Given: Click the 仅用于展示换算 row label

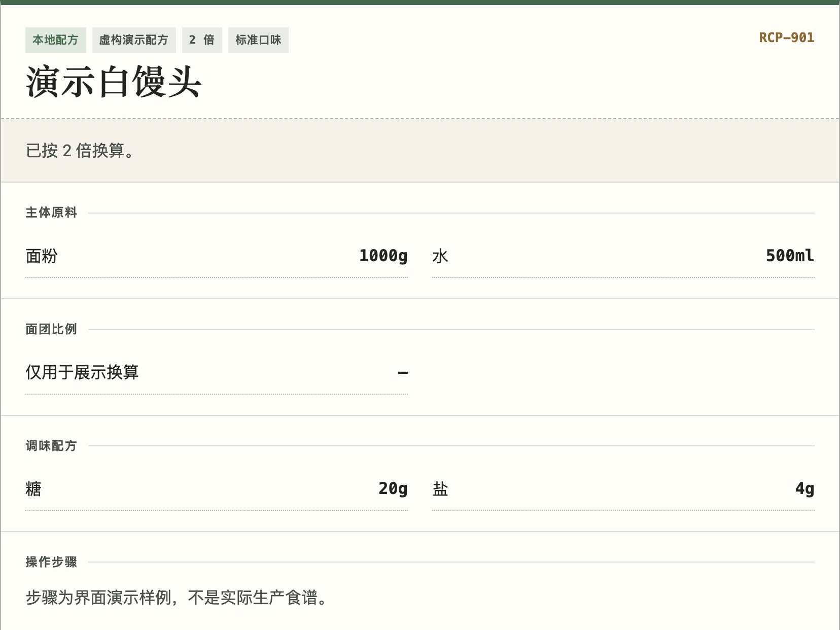Looking at the screenshot, I should [x=82, y=372].
